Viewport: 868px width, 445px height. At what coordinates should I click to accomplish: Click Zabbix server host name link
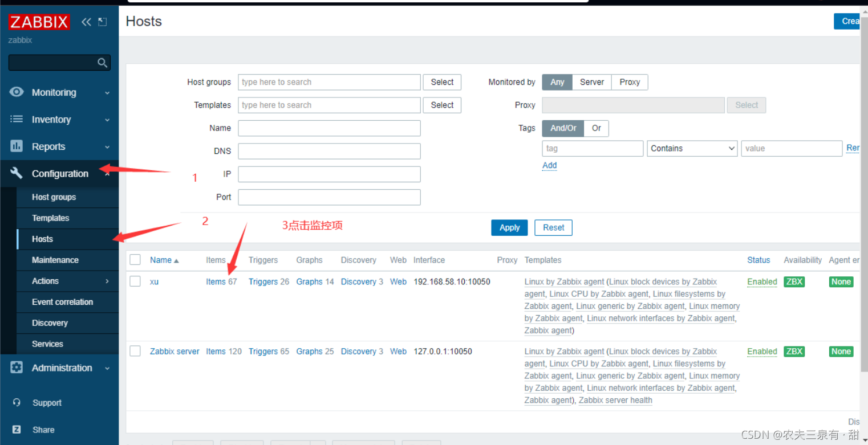pyautogui.click(x=175, y=352)
